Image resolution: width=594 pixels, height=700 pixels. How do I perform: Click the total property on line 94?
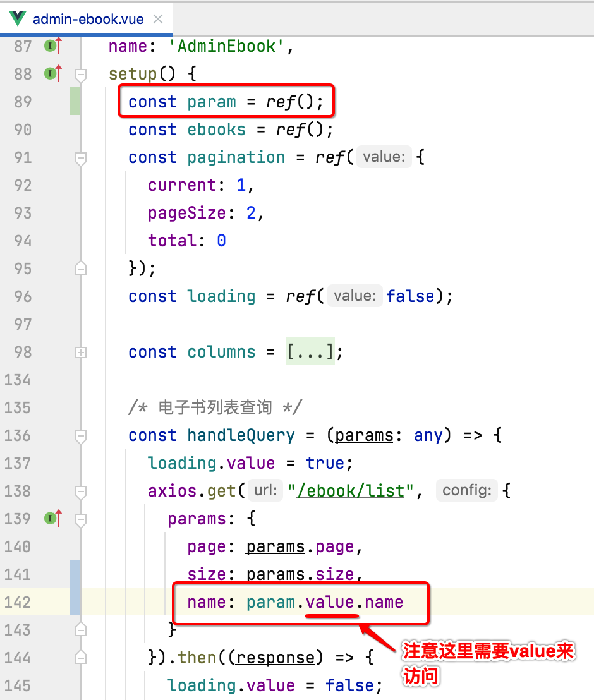173,241
